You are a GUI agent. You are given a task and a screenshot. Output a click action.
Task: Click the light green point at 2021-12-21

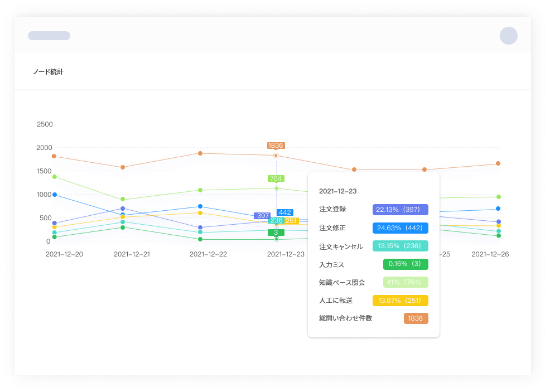point(123,200)
